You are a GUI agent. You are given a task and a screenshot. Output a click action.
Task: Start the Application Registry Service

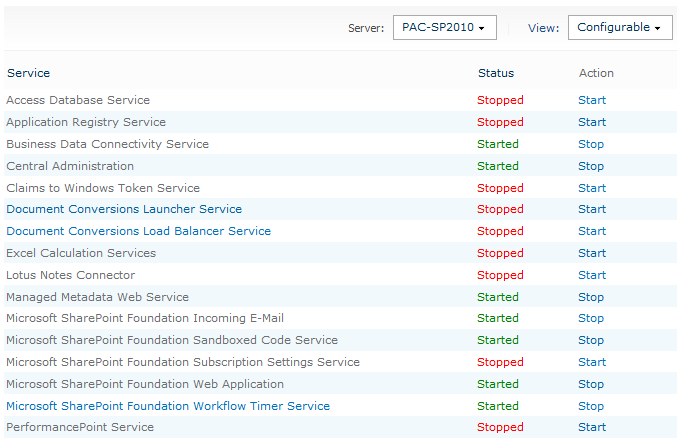592,122
